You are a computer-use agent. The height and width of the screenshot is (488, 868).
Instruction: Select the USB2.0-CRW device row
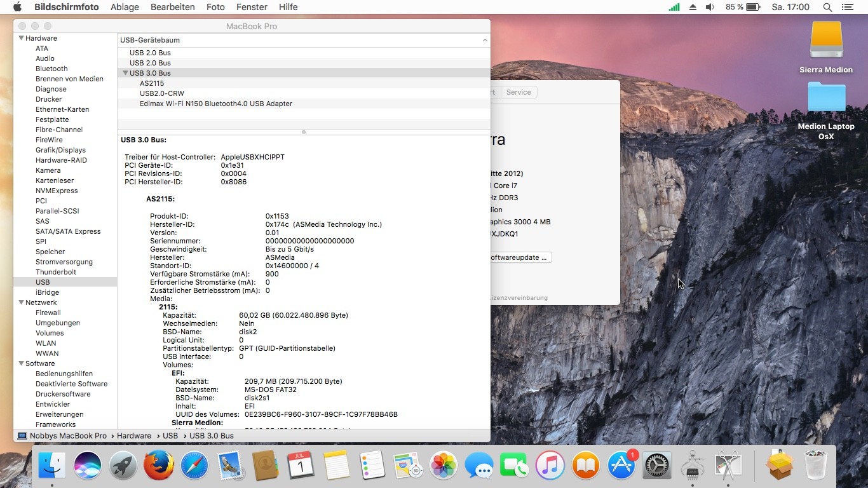(x=304, y=93)
